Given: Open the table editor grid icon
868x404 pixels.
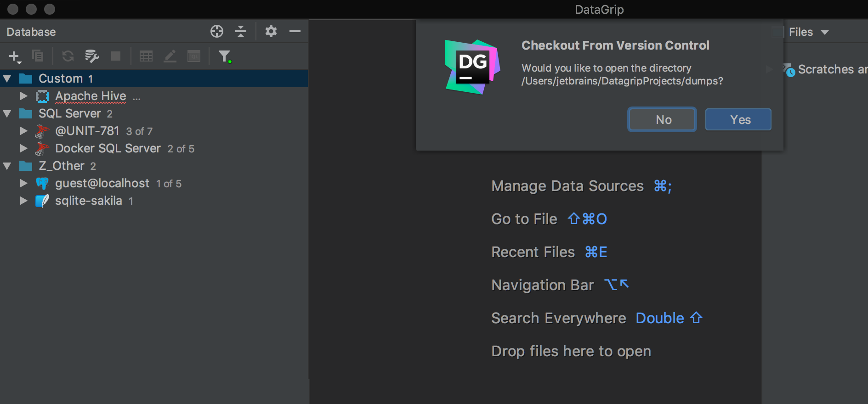Looking at the screenshot, I should click(x=146, y=56).
